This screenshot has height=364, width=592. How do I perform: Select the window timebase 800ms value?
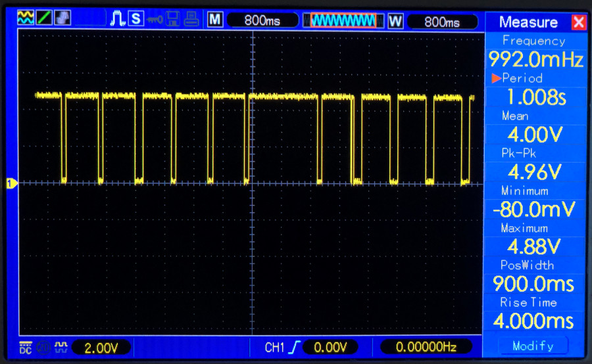pos(442,22)
